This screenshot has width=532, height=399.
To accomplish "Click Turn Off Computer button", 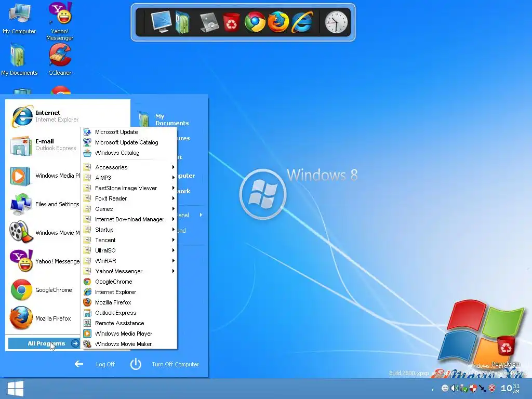I will coord(165,364).
